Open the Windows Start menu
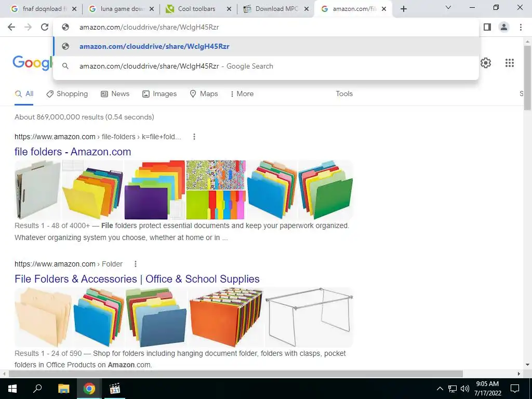532x399 pixels. pos(12,389)
